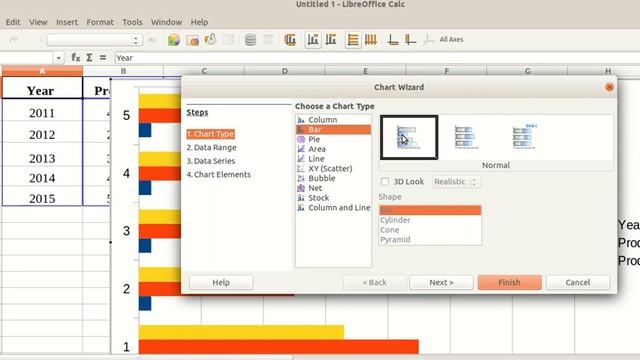The height and width of the screenshot is (360, 640).
Task: Open the Tools menu
Action: (x=132, y=22)
